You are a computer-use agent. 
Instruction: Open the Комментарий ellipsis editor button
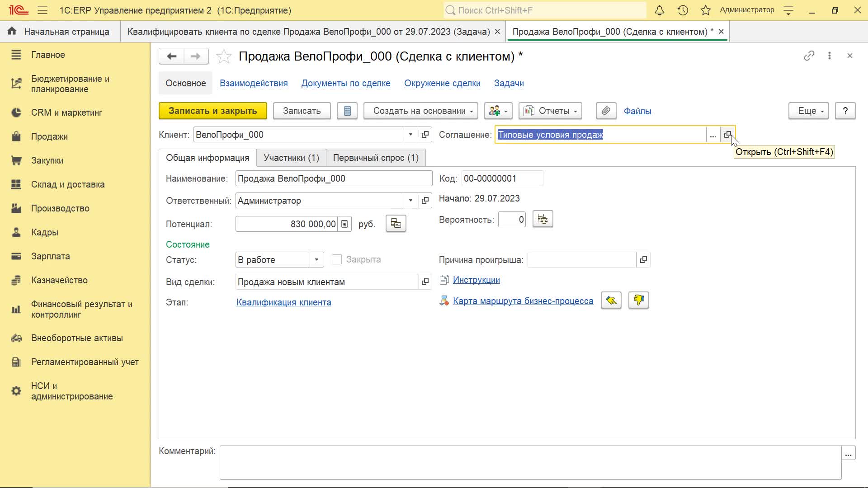[848, 453]
